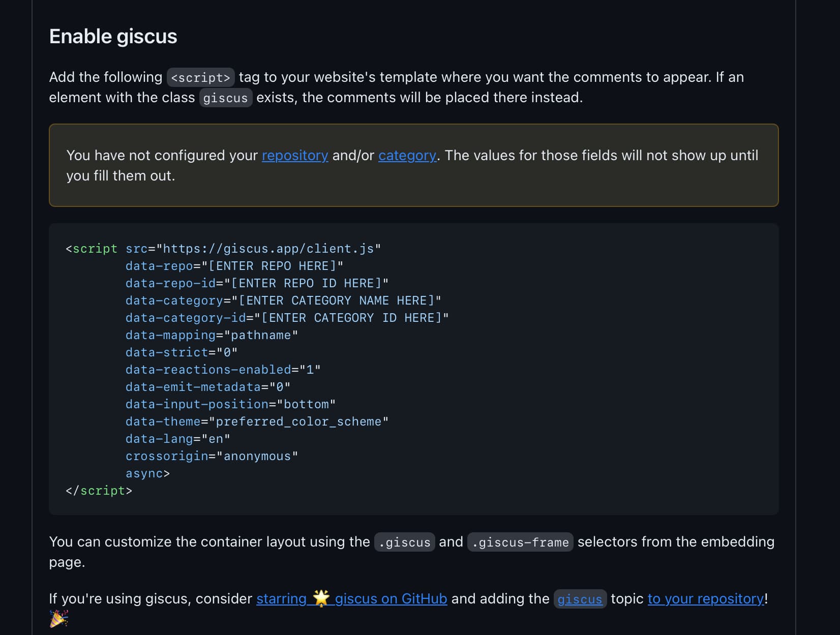The image size is (840, 635).
Task: Click the .giscus-frame selector chip
Action: (520, 542)
